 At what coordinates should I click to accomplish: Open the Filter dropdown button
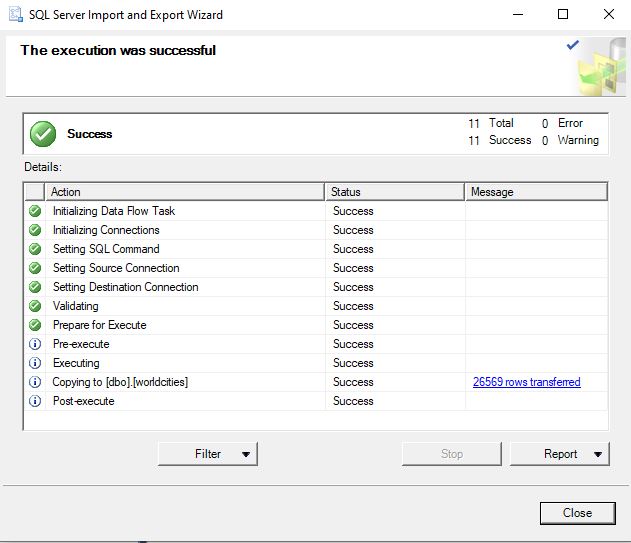208,454
